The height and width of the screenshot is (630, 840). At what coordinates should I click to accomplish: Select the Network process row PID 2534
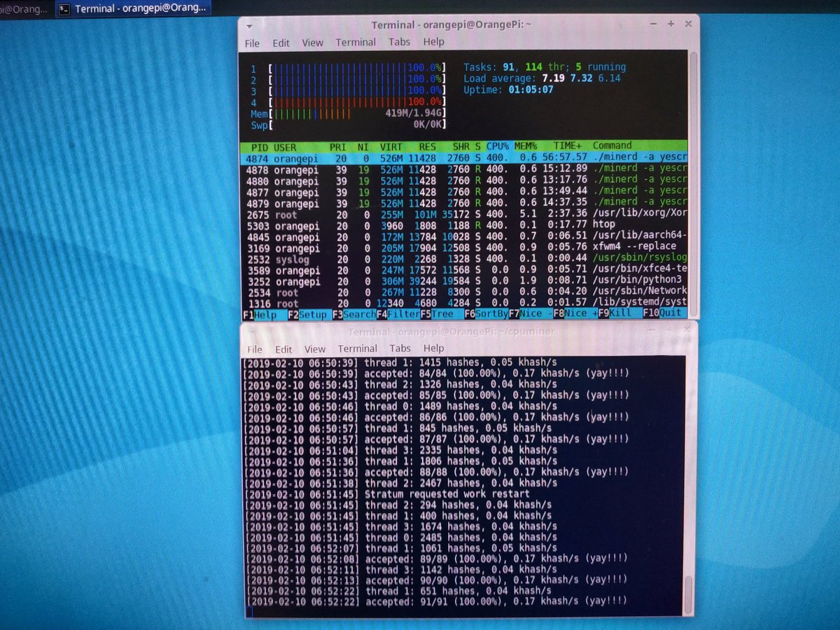(465, 292)
